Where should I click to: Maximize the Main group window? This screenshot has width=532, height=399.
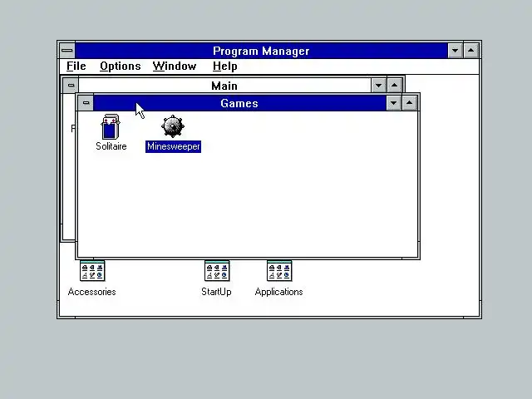coord(394,85)
